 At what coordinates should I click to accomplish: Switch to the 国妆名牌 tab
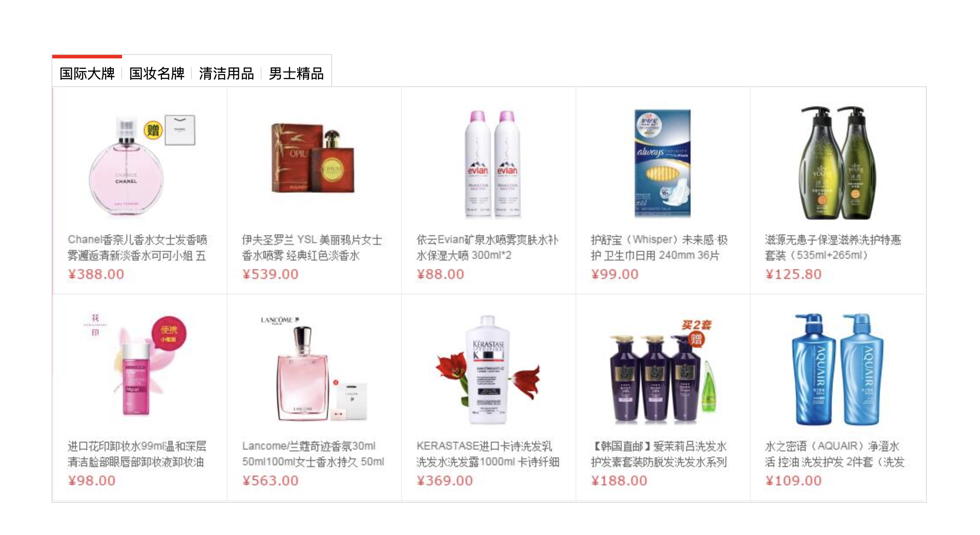tap(157, 73)
